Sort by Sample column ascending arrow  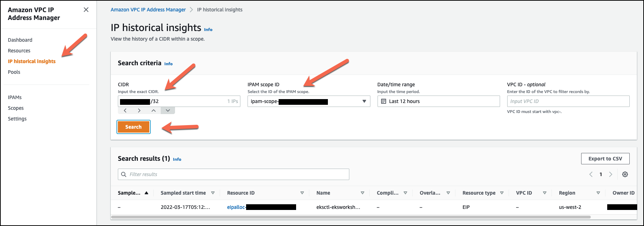(x=146, y=193)
